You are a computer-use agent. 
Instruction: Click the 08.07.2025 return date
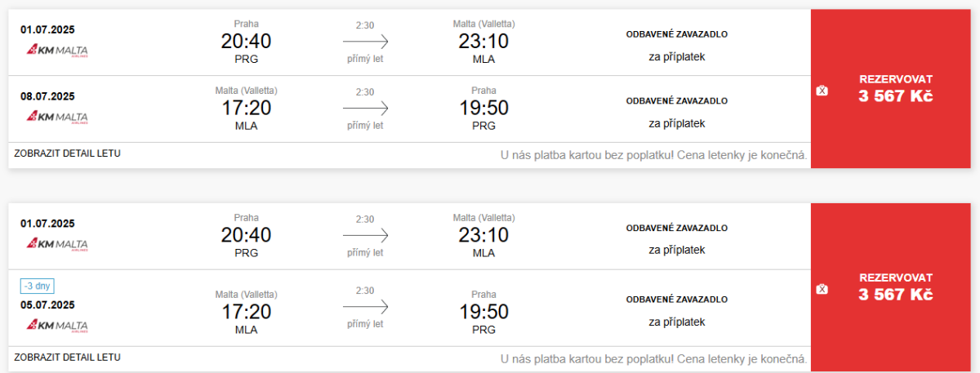tap(47, 96)
